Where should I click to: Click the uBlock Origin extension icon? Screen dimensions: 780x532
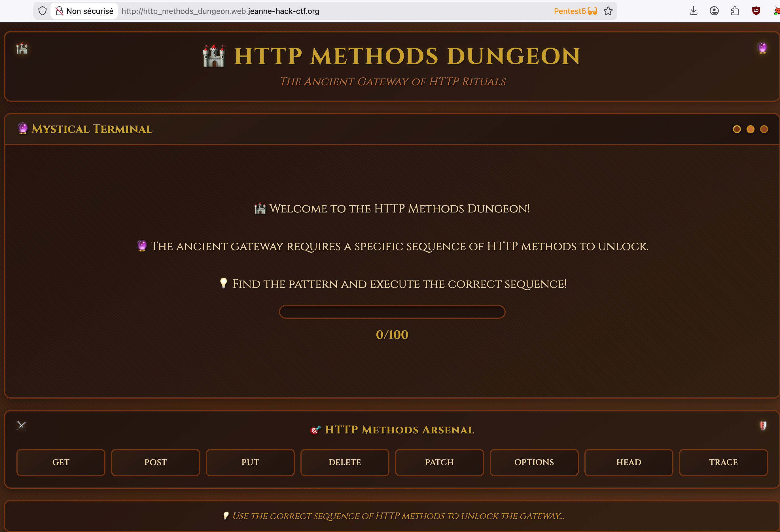756,11
